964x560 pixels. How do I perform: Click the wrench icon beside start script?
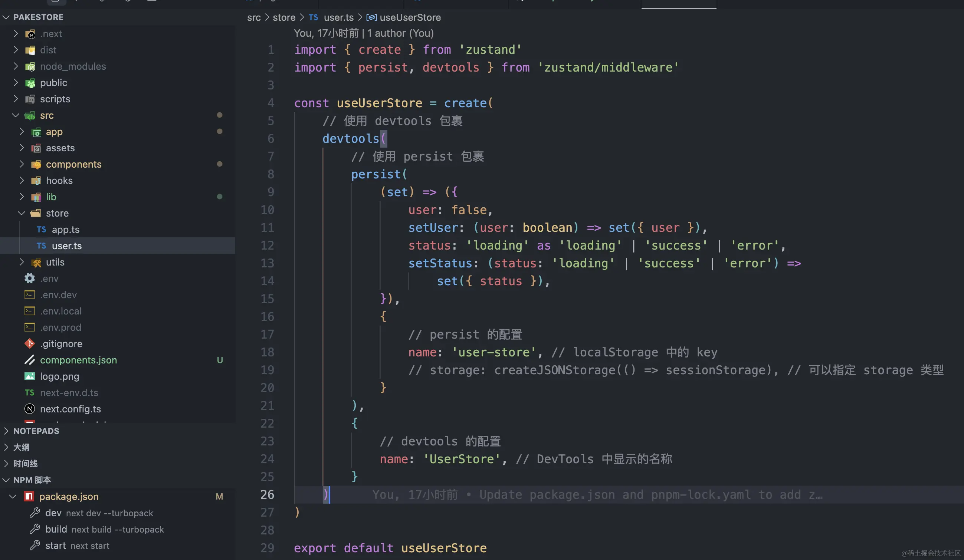[x=35, y=546]
